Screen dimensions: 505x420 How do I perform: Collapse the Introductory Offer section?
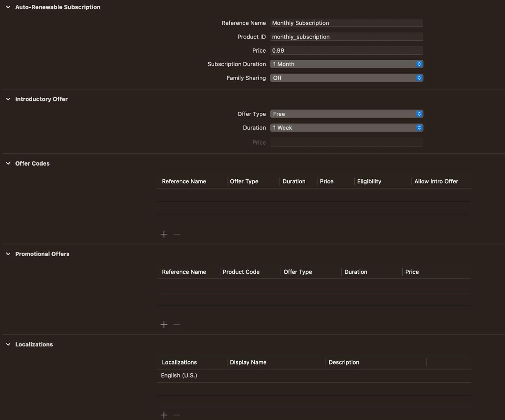tap(8, 99)
